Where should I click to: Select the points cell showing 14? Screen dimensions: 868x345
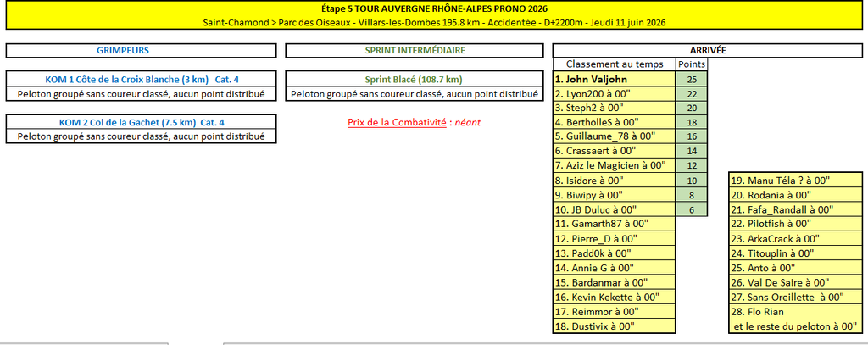(x=692, y=151)
